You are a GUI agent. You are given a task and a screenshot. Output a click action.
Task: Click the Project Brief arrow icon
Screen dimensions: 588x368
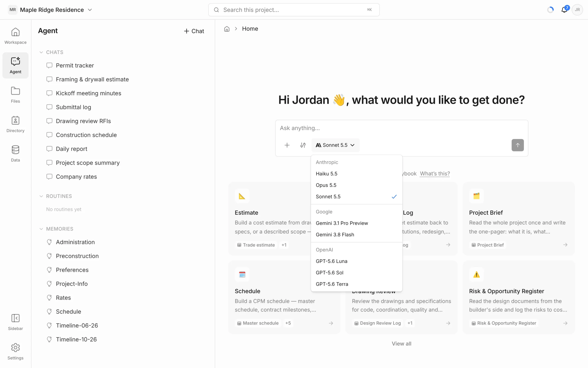click(565, 244)
